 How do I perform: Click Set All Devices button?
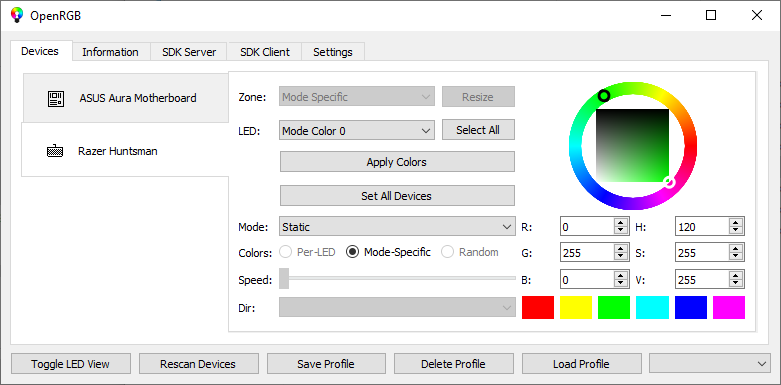[397, 196]
